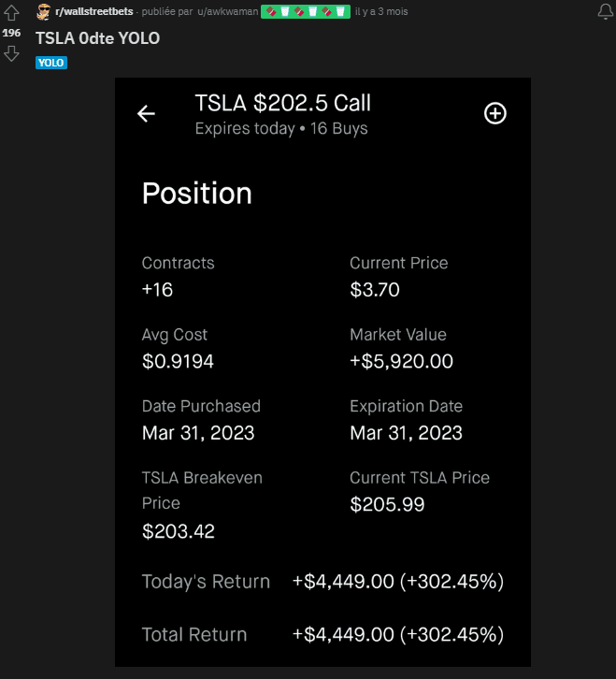Screen dimensions: 616x679
Task: Click the Avg Cost value $0.9194
Action: 178,361
